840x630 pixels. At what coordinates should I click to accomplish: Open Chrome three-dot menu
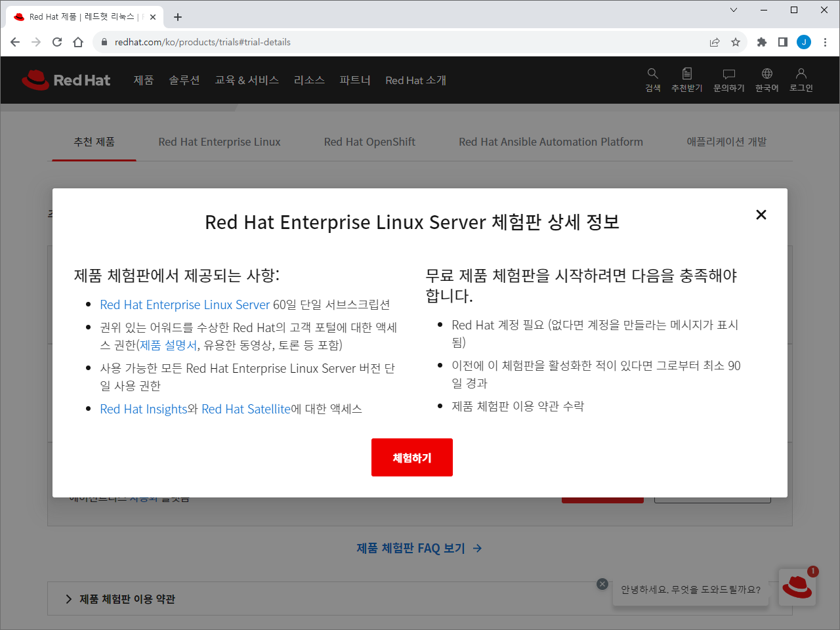[825, 42]
